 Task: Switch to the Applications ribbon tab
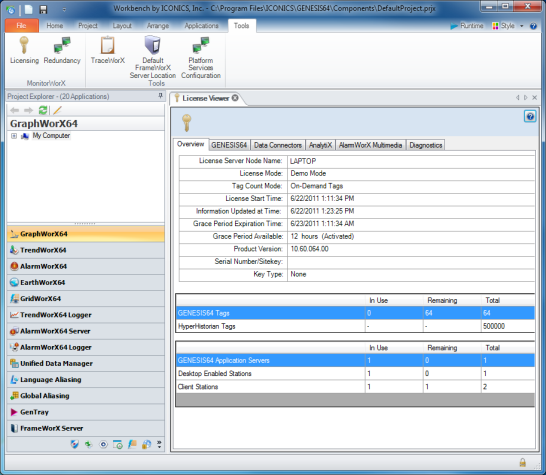(201, 26)
